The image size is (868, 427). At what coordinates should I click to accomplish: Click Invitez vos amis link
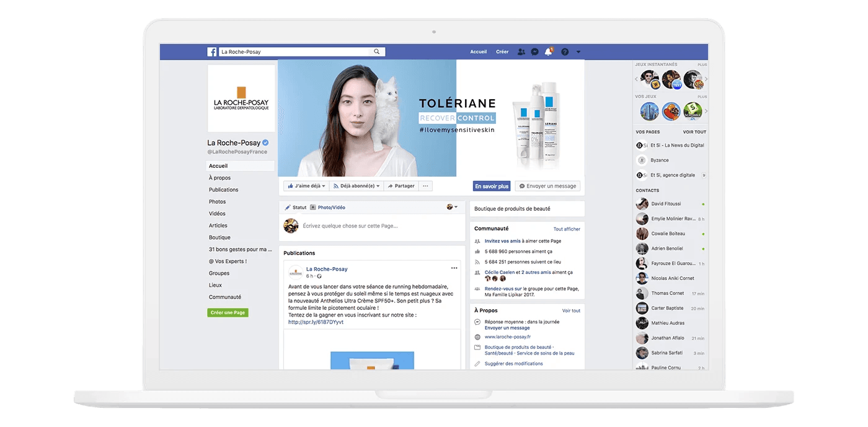[503, 241]
